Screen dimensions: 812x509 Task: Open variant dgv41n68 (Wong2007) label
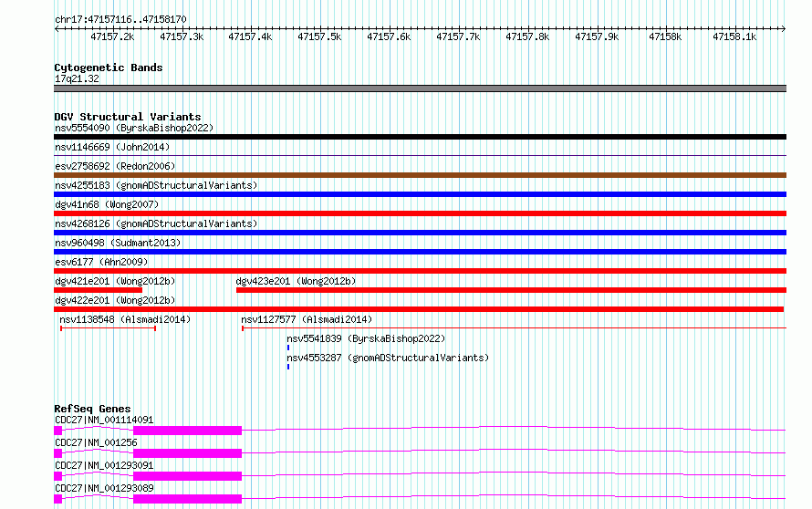pos(107,204)
